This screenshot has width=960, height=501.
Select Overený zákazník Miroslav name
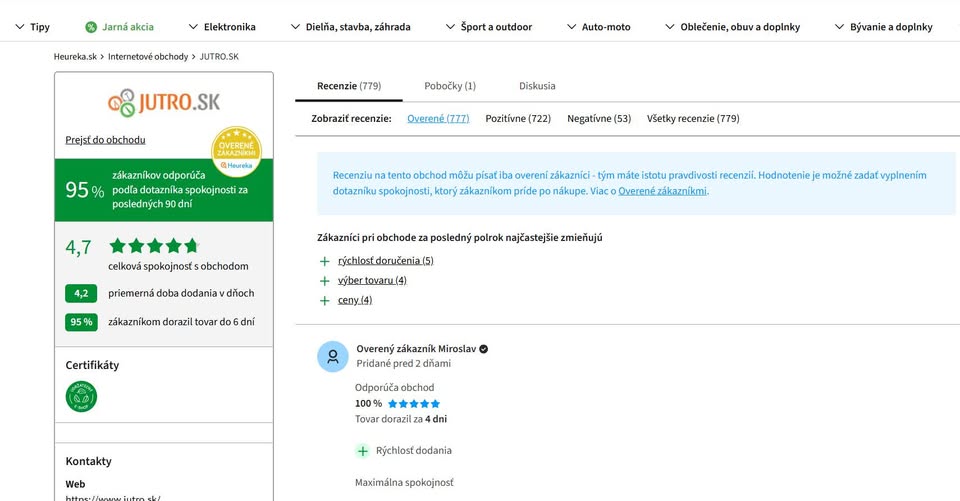416,349
